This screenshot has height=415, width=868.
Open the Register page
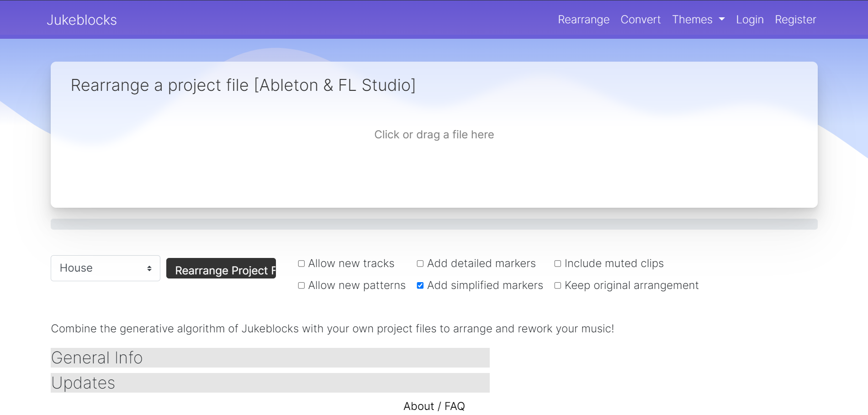click(795, 20)
